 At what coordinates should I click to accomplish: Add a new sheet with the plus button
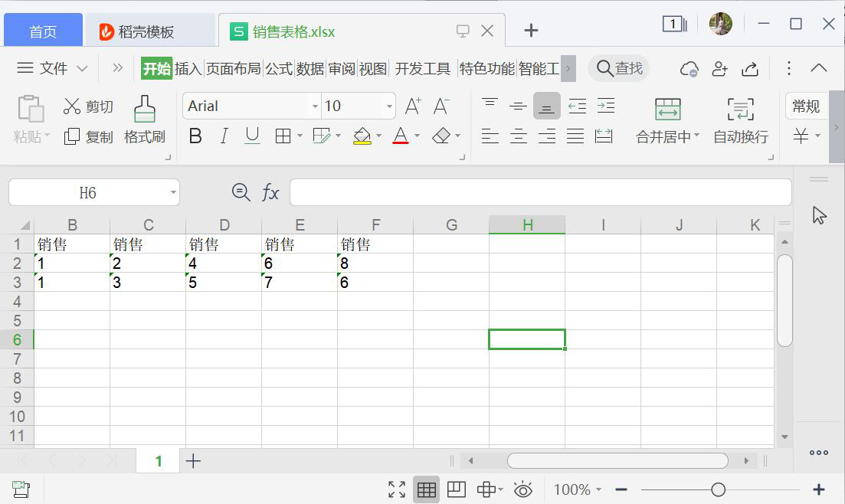click(193, 461)
